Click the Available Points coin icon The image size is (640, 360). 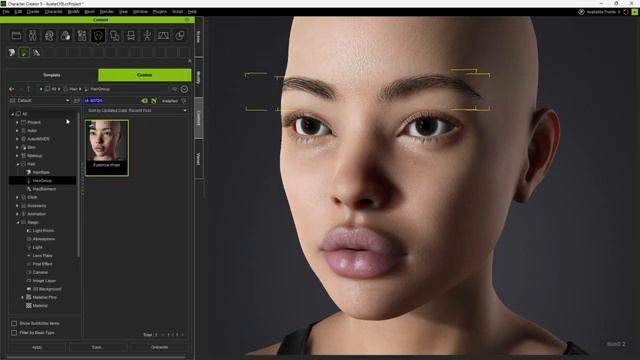[x=581, y=12]
